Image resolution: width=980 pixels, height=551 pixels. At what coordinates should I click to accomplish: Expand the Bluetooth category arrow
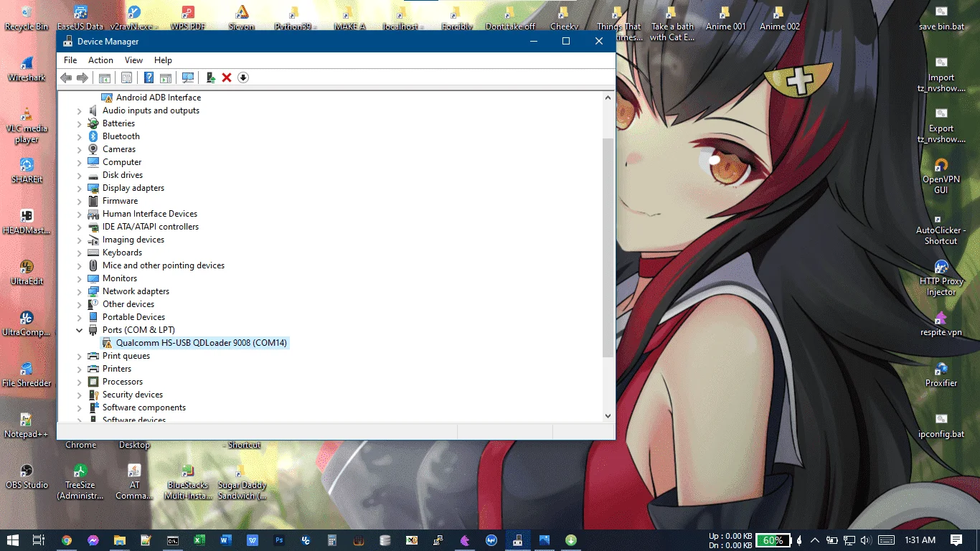pos(80,137)
